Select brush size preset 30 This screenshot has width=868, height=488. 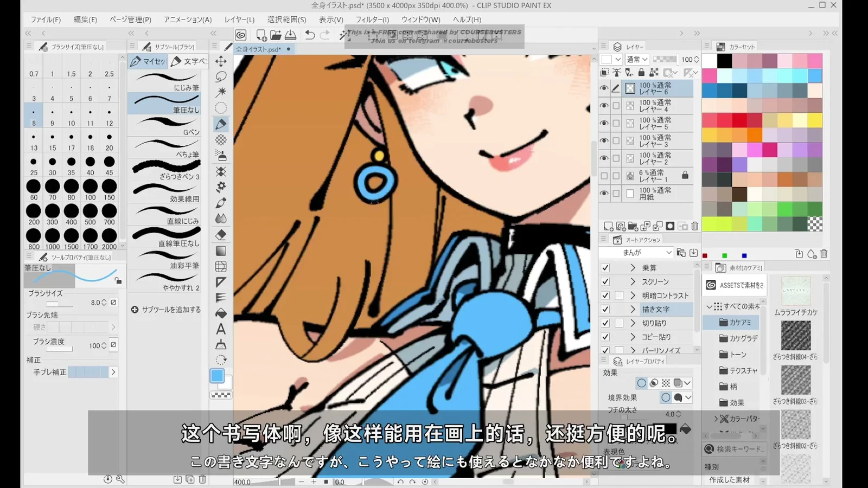[52, 165]
